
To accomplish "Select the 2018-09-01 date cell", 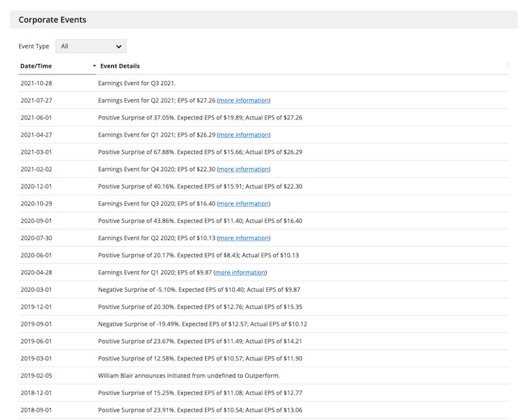I will (x=36, y=410).
